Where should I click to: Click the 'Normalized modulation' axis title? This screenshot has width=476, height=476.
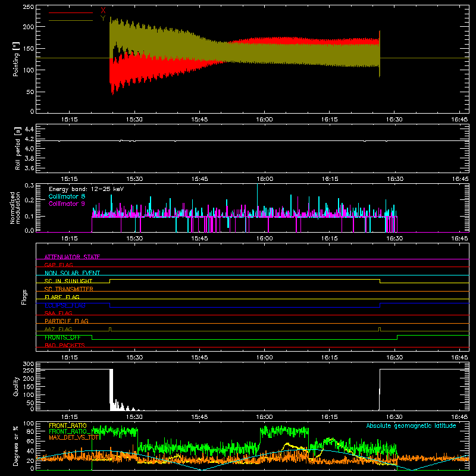tap(15, 208)
